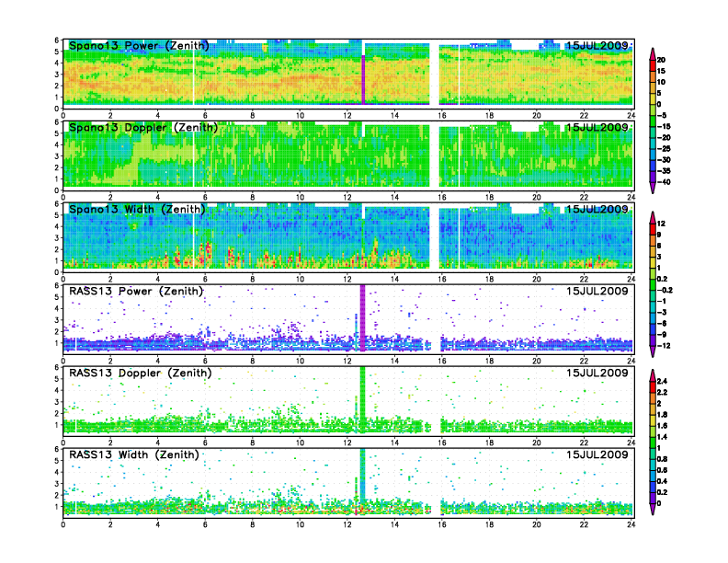The image size is (728, 563).
Task: Click the "Spano13 Doppler (Zenith)" panel title
Action: pos(143,127)
